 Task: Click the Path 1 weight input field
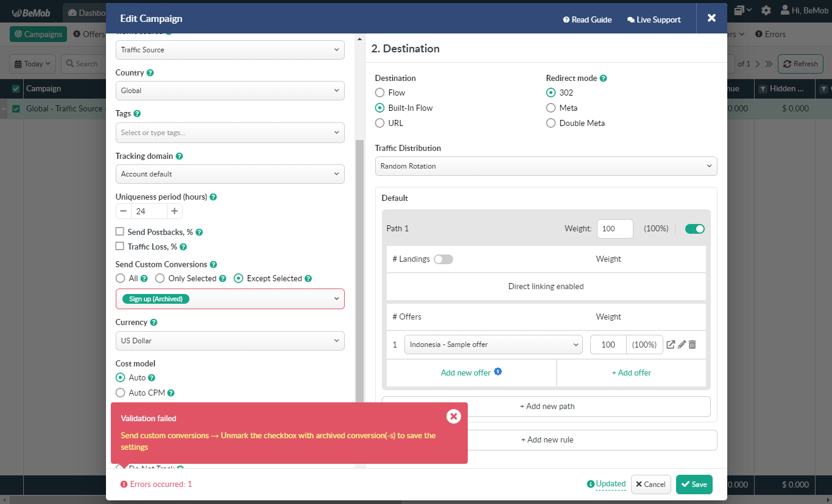coord(615,229)
